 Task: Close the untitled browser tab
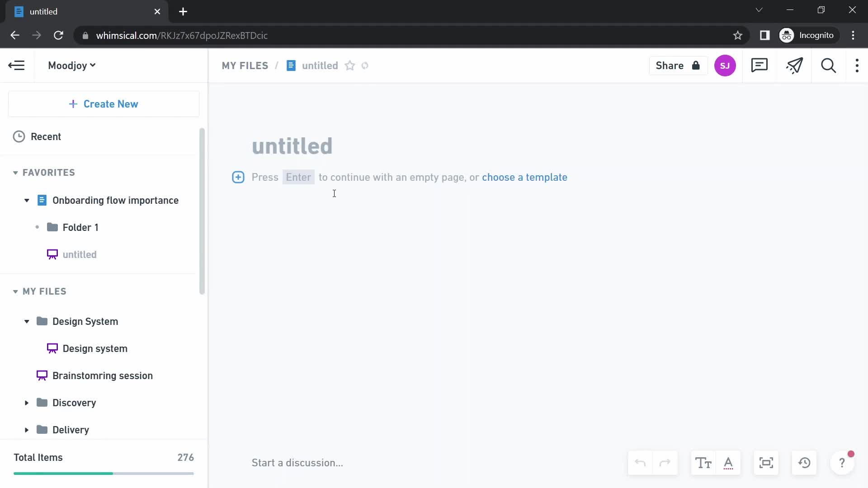(157, 12)
